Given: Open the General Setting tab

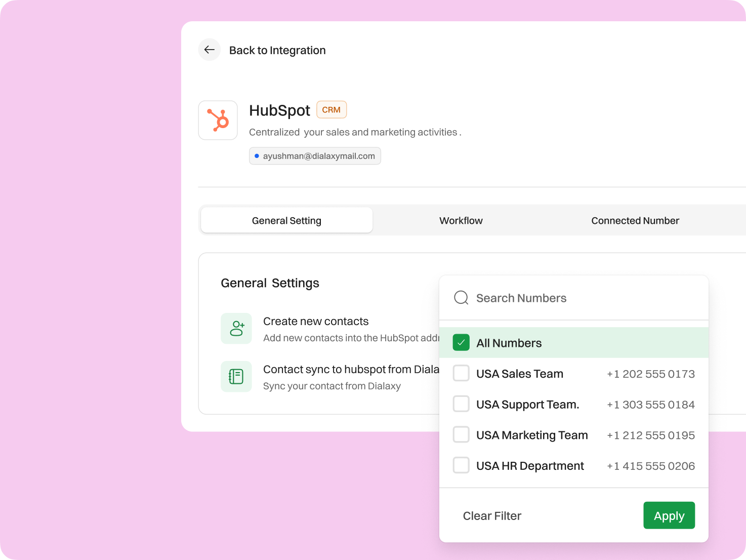Looking at the screenshot, I should pos(286,220).
